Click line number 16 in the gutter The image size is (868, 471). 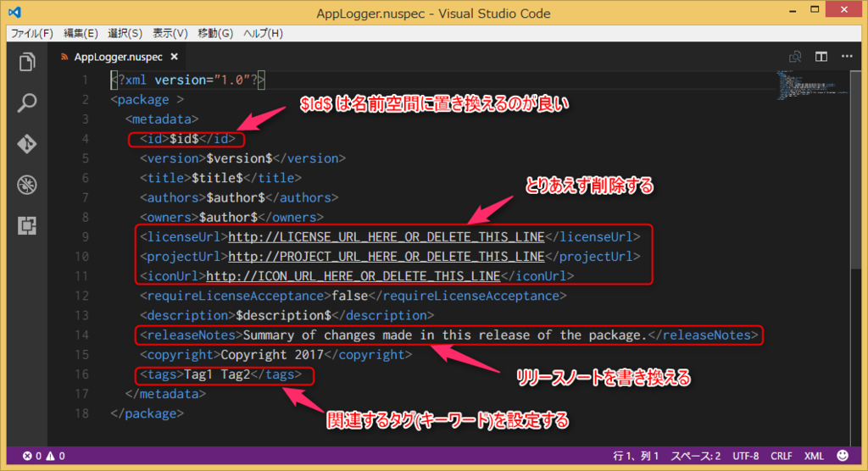tap(81, 374)
